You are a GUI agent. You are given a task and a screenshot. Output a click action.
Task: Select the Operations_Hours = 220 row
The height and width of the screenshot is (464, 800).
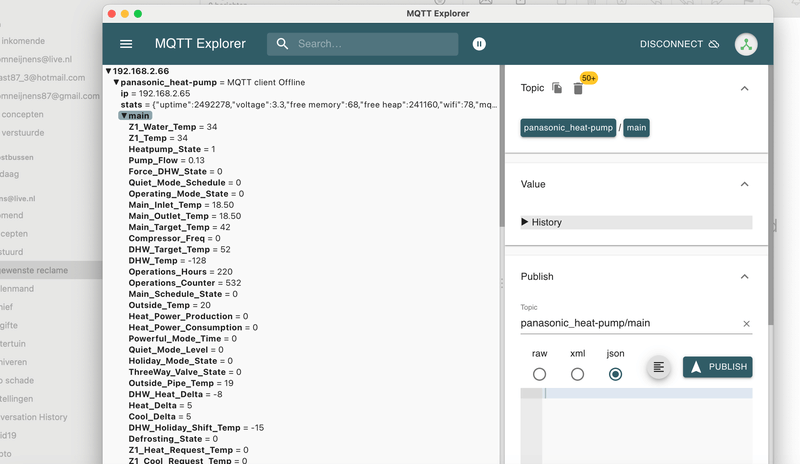pyautogui.click(x=181, y=272)
